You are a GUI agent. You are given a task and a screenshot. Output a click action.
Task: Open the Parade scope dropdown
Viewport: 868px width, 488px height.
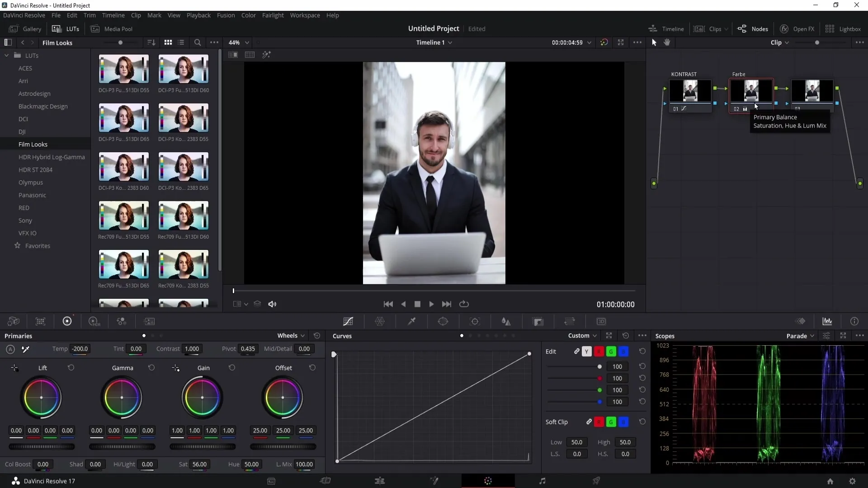[812, 335]
